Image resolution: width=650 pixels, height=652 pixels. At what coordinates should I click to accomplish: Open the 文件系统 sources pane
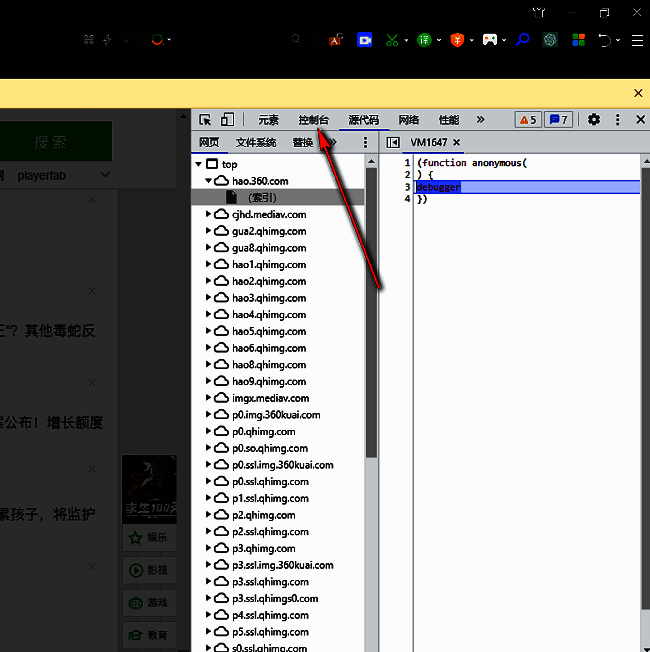tap(256, 143)
